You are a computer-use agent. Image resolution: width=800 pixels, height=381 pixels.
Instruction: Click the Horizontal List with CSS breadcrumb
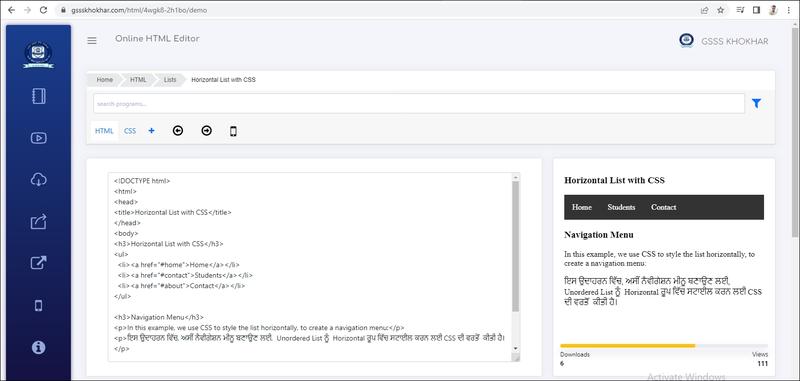[x=223, y=80]
